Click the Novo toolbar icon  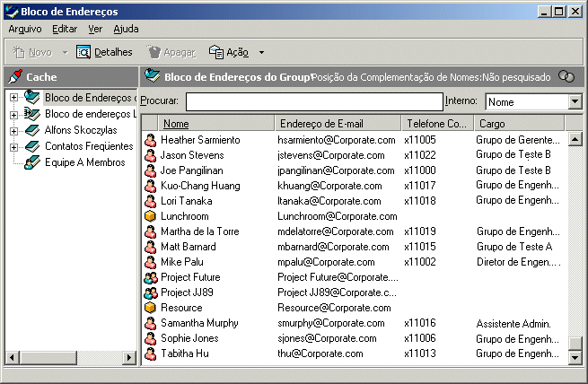(x=19, y=52)
